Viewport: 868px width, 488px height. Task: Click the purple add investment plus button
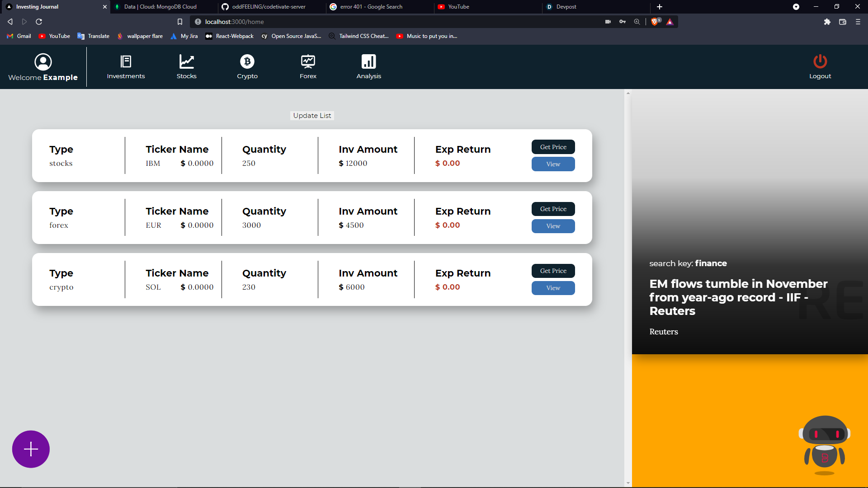[31, 449]
